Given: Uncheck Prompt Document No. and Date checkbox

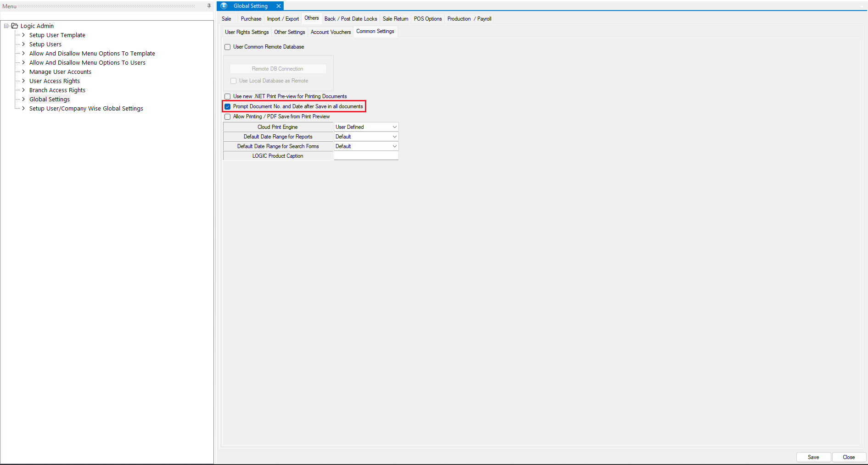Looking at the screenshot, I should coord(228,107).
